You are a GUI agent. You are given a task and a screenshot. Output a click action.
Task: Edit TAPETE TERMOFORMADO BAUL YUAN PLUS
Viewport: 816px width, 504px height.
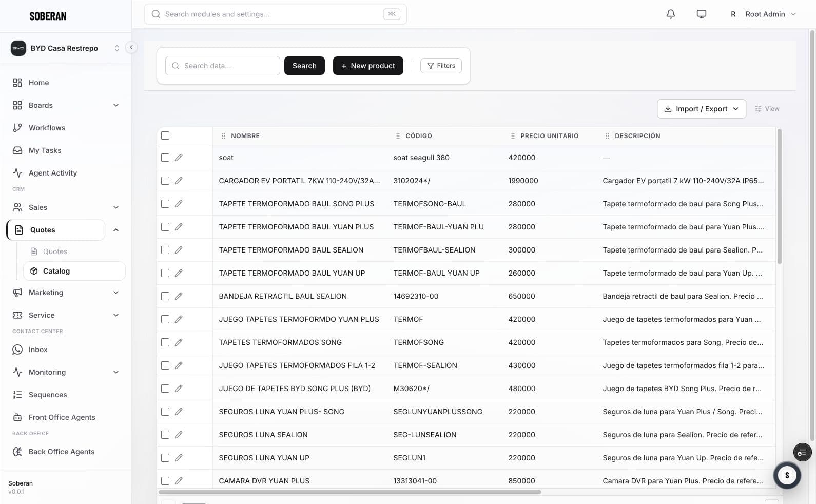(179, 227)
